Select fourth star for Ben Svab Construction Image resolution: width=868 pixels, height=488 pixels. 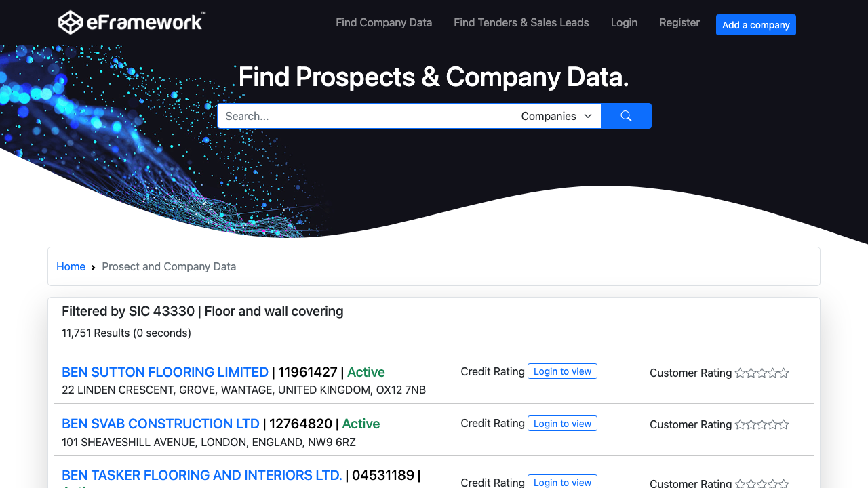pos(773,424)
